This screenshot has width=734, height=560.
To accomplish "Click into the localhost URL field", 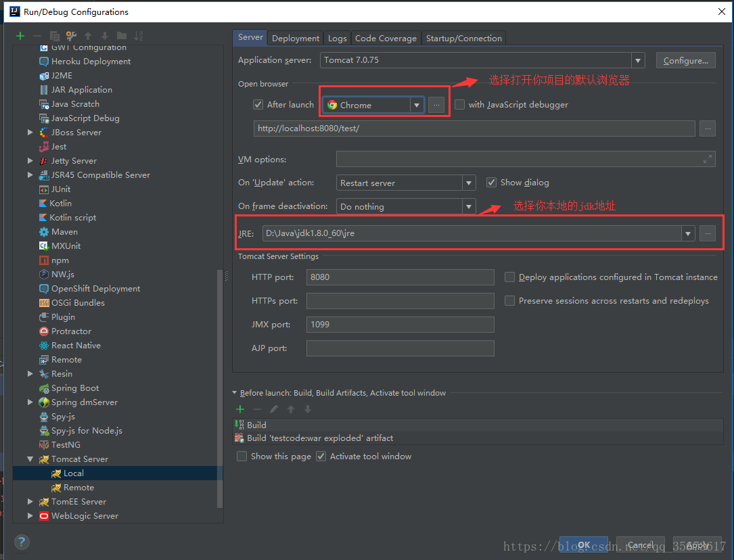I will tap(474, 129).
